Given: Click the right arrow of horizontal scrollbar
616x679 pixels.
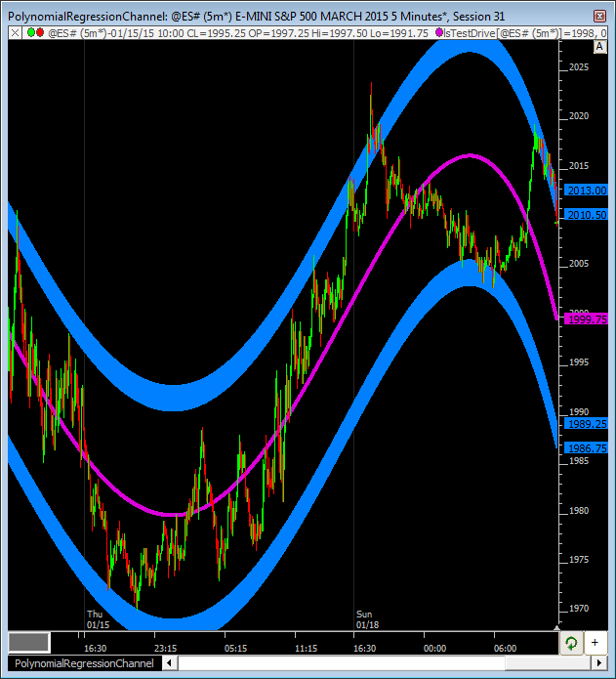Looking at the screenshot, I should [598, 664].
